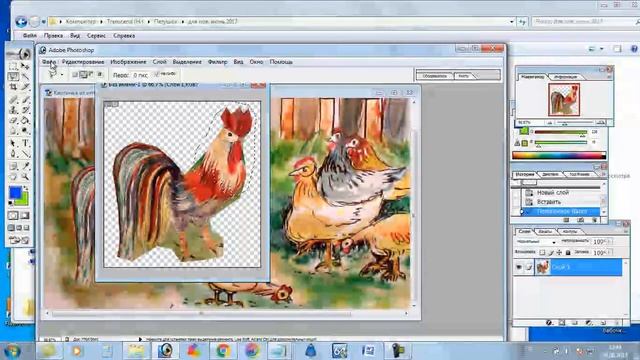
Task: Switch to the Информация tab
Action: click(x=566, y=77)
